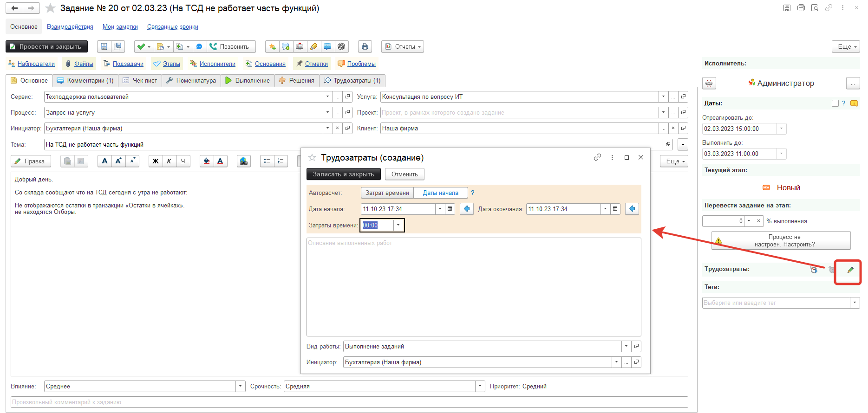Click the print icon in the toolbar

[365, 46]
